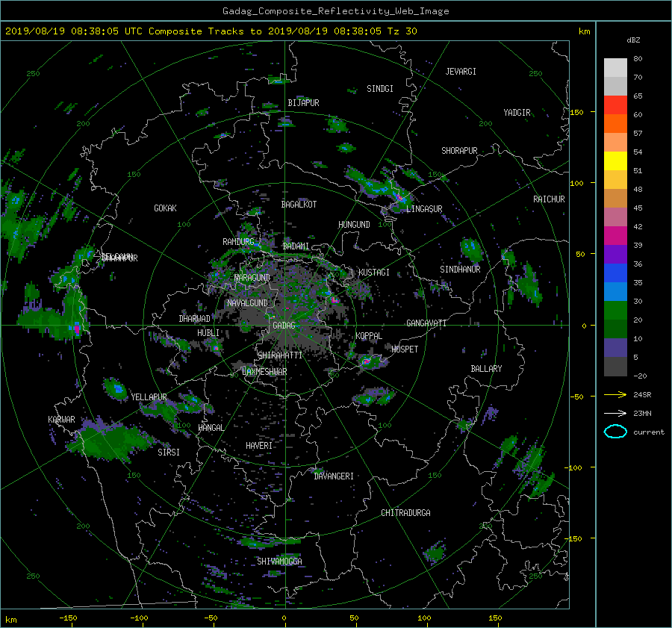Click the YELLAPUR city label
The width and height of the screenshot is (672, 628).
coord(149,397)
